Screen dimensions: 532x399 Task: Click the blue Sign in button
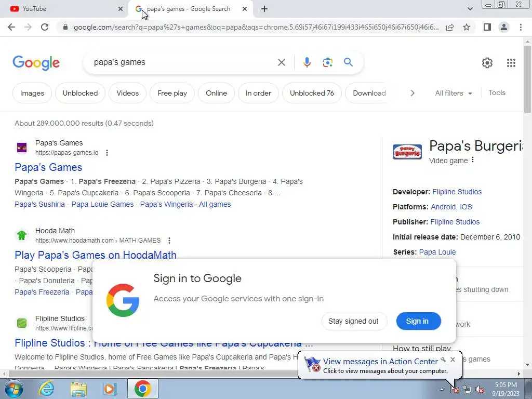[x=418, y=321]
